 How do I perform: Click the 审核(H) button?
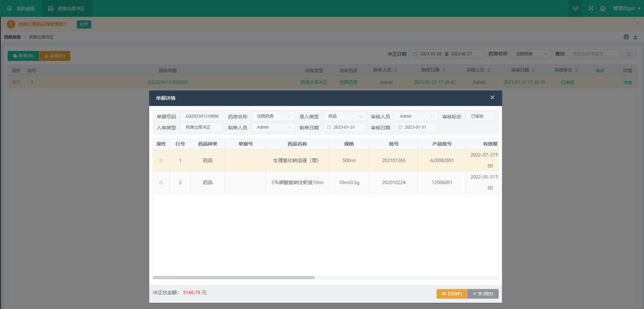point(54,56)
